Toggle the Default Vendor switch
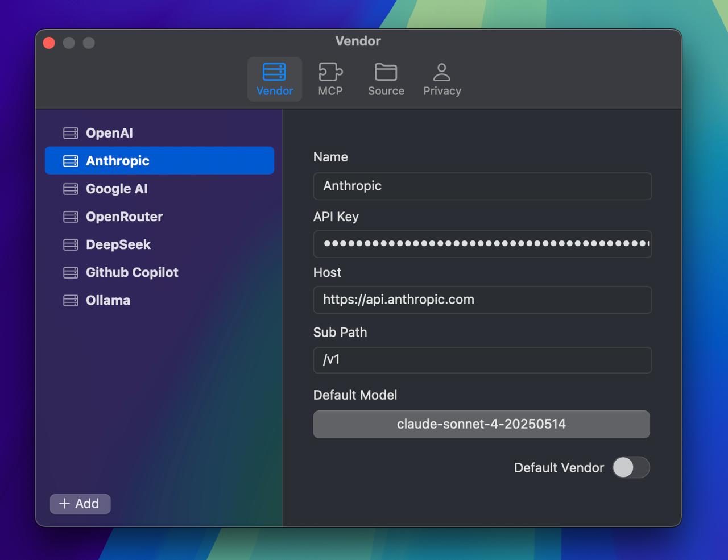Image resolution: width=728 pixels, height=560 pixels. (631, 467)
